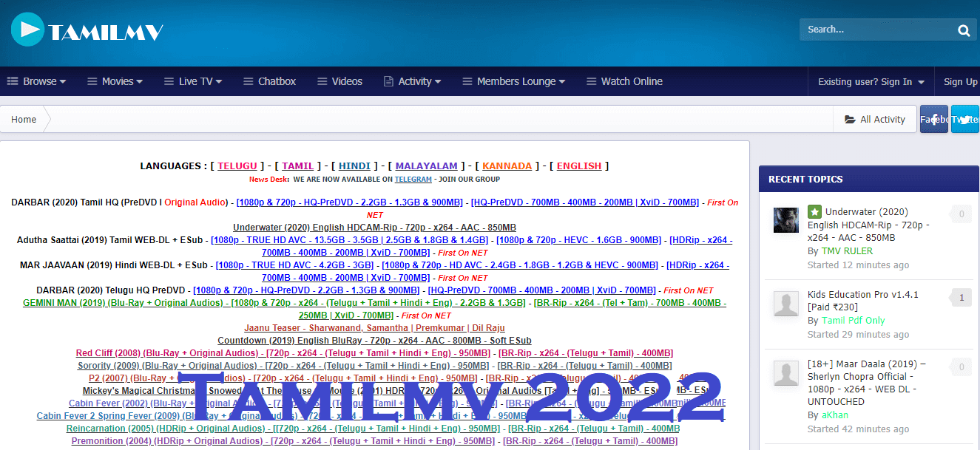This screenshot has width=980, height=450.
Task: Open the Chatbox menu item
Action: [270, 81]
